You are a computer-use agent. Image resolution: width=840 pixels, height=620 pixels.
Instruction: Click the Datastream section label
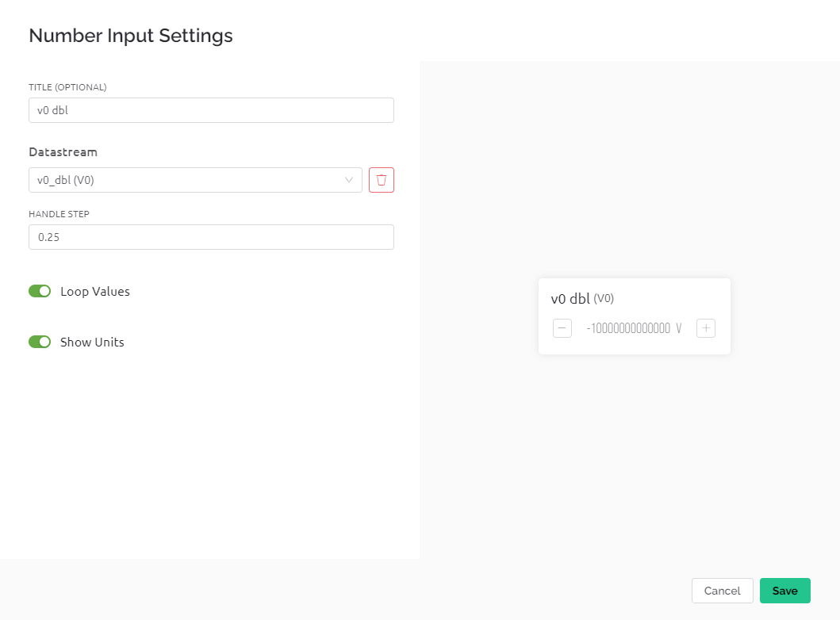(63, 151)
